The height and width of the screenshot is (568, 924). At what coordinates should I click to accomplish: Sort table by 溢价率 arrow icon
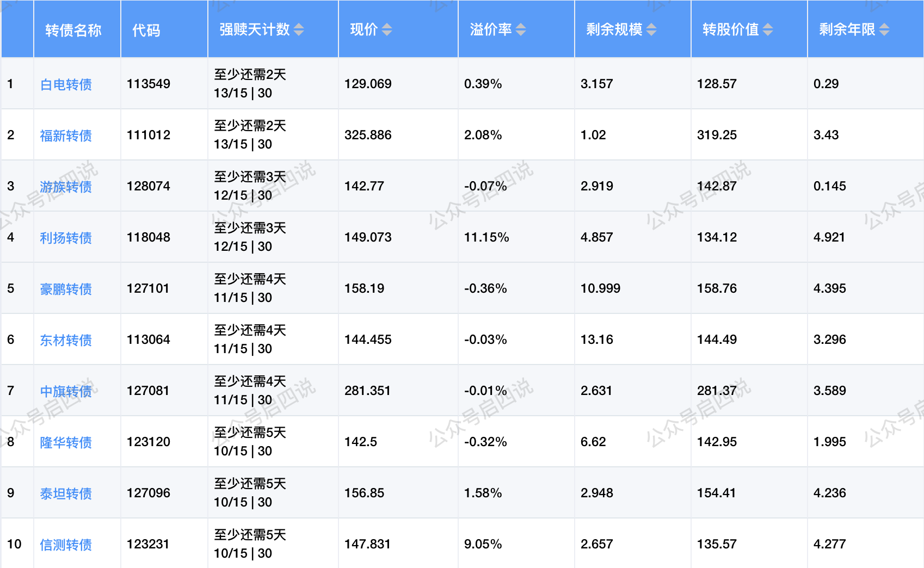tap(521, 29)
